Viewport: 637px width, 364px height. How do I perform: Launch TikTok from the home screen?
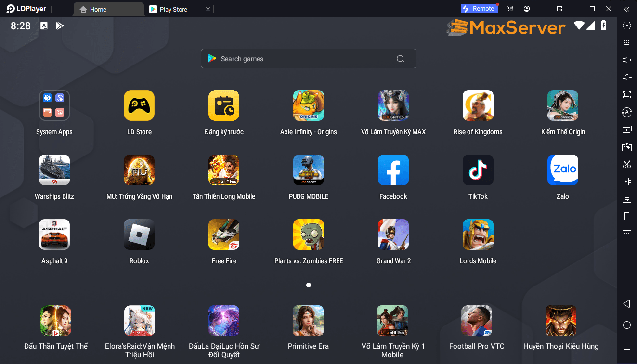pos(478,170)
